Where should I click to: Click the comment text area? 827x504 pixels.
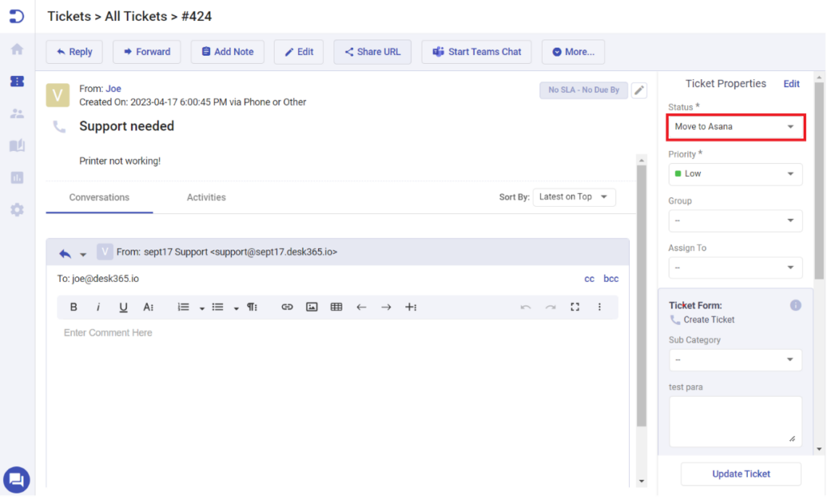click(x=338, y=403)
